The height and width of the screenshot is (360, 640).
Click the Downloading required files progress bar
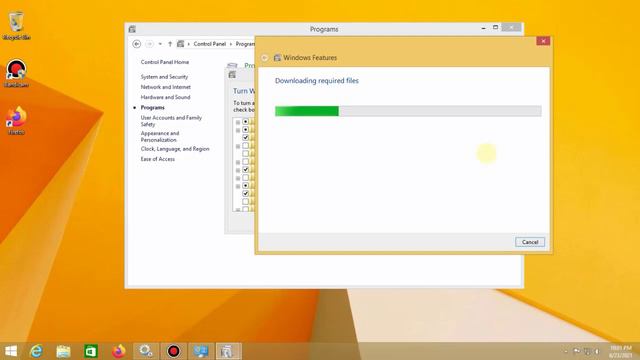pyautogui.click(x=408, y=111)
